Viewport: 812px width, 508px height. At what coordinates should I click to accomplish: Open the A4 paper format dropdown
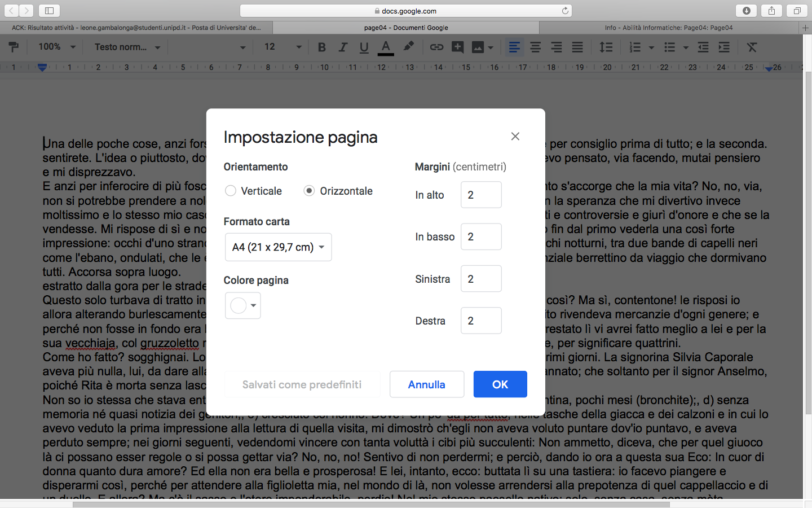point(278,247)
